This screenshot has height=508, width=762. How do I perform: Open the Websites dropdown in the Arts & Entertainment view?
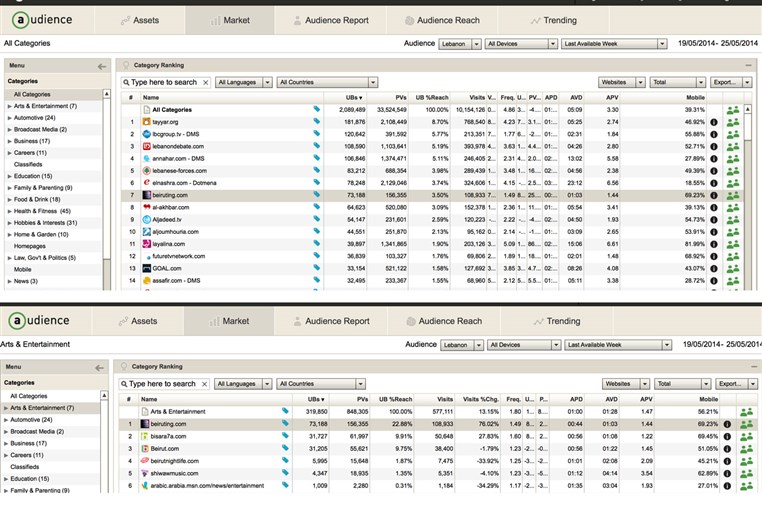point(625,384)
